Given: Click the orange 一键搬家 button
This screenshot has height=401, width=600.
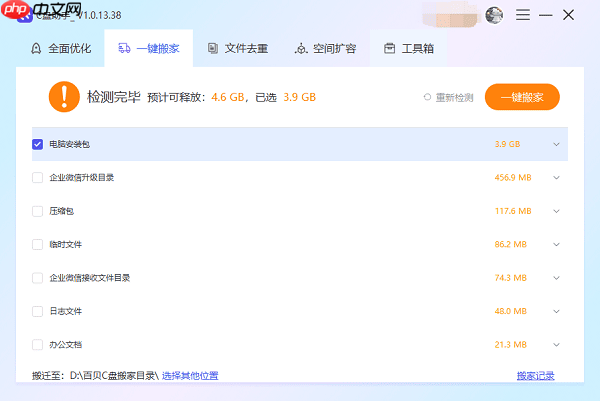Looking at the screenshot, I should [x=522, y=97].
